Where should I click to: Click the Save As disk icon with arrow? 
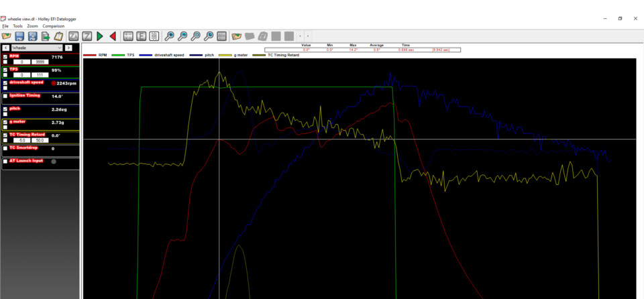click(32, 36)
